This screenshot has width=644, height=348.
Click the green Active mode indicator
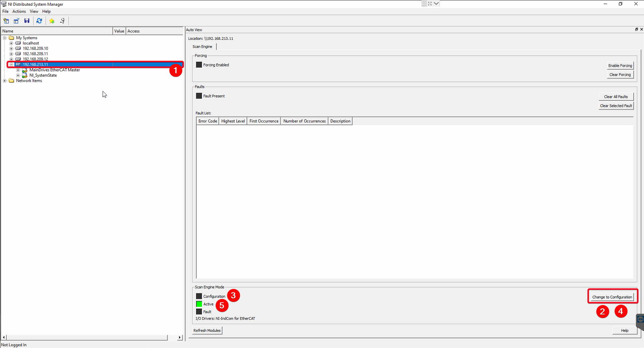click(x=199, y=304)
